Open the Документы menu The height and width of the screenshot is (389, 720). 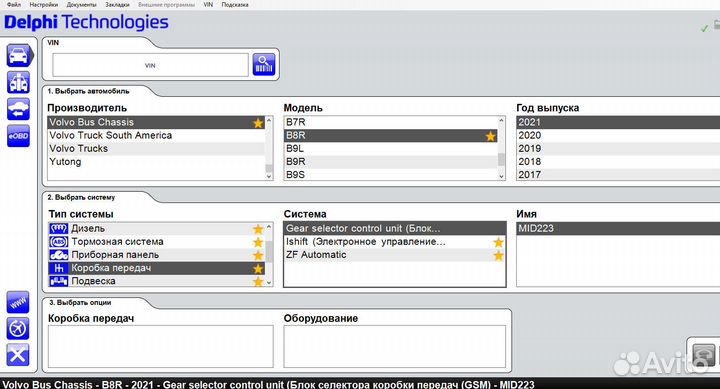[x=81, y=5]
